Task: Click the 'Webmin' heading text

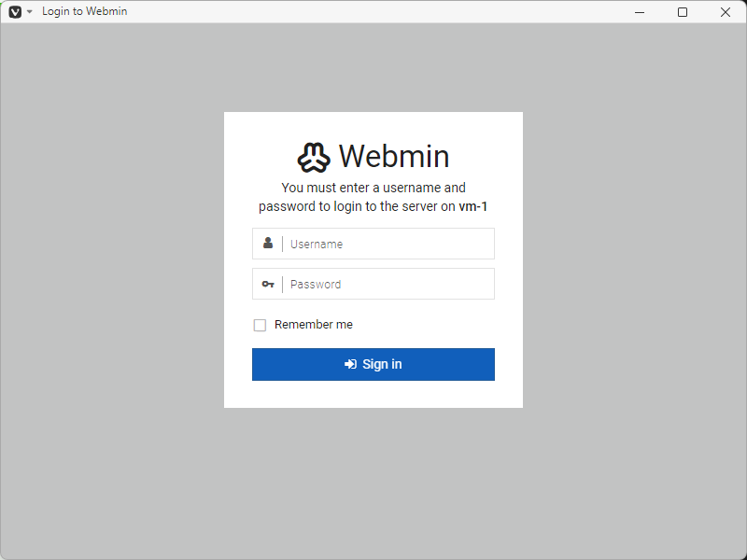Action: point(394,156)
